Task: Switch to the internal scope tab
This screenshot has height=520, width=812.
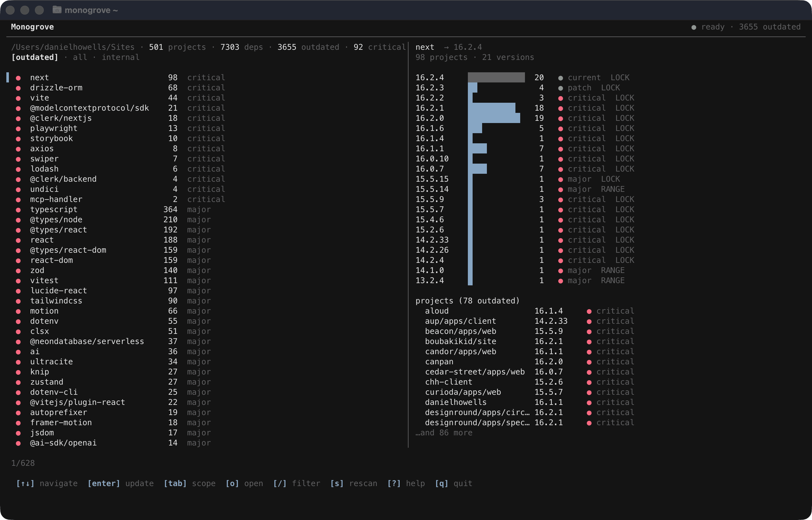Action: coord(121,57)
